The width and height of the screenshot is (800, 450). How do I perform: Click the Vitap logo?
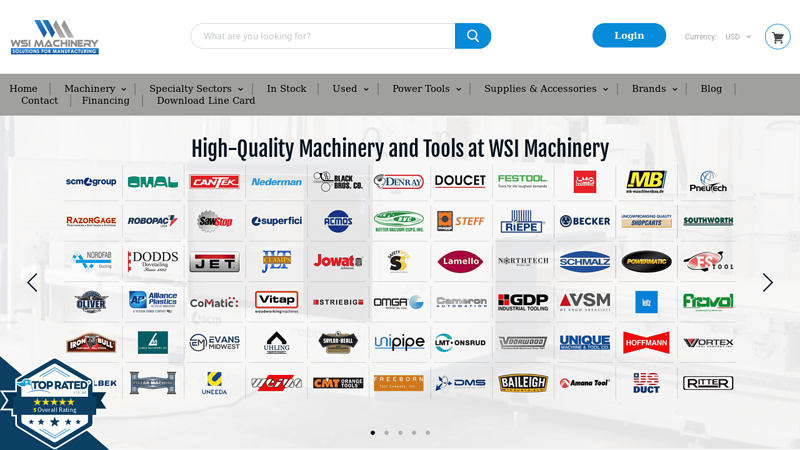click(277, 302)
